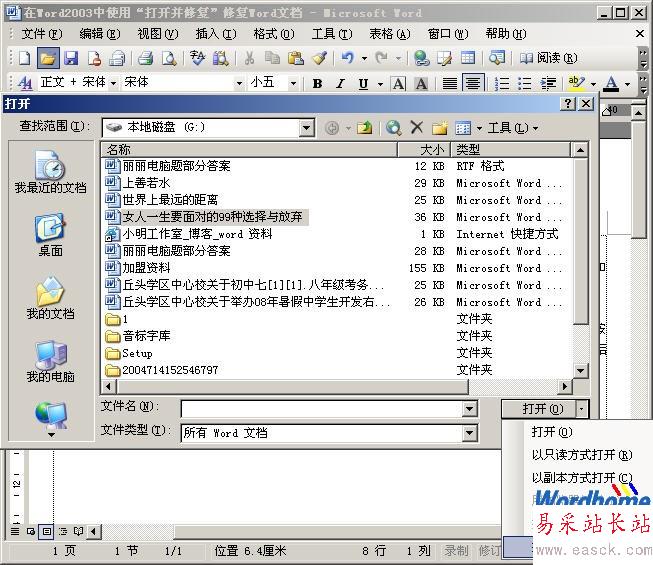
Task: Click the Cut scissors icon
Action: tap(249, 58)
